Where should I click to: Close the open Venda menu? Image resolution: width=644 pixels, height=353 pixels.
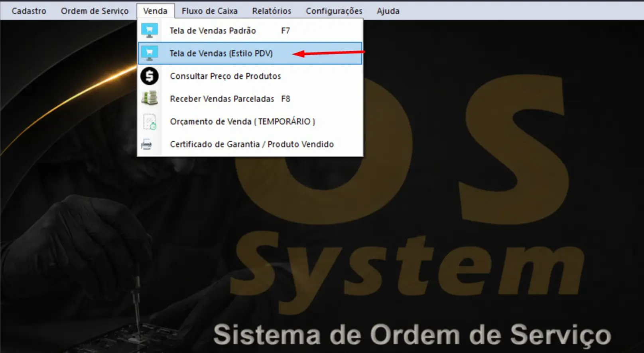click(155, 11)
